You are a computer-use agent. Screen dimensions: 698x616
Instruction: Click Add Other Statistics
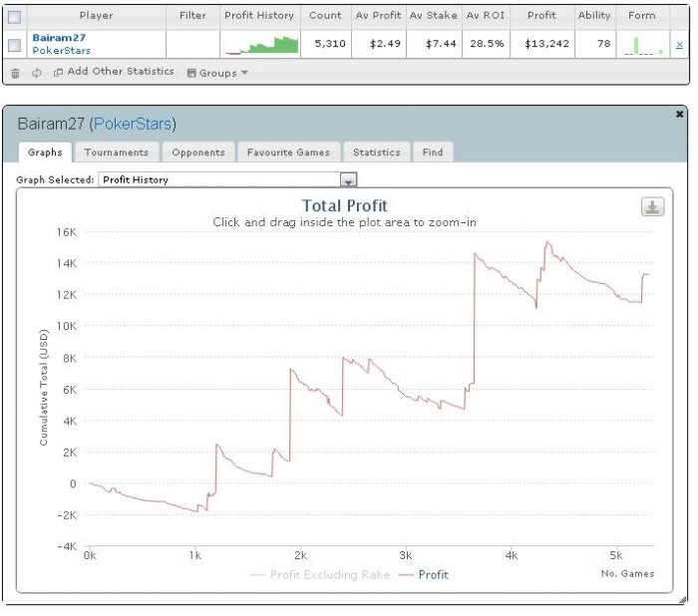(114, 71)
